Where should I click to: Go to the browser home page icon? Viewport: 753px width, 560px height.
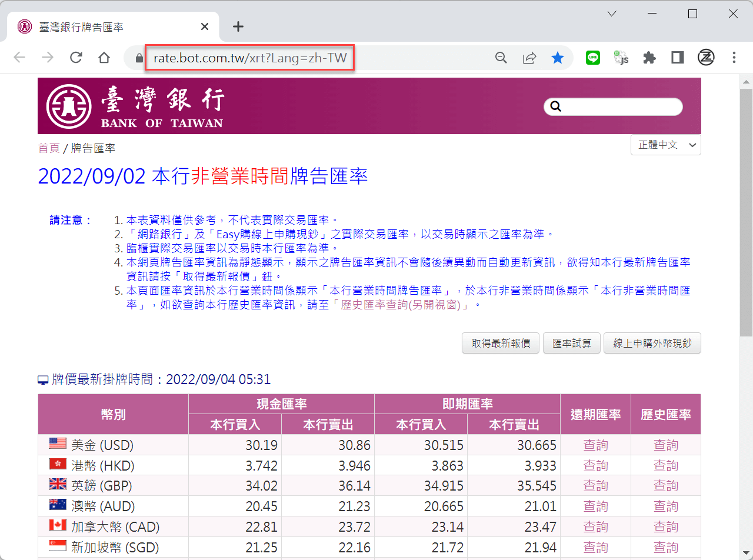pos(104,58)
